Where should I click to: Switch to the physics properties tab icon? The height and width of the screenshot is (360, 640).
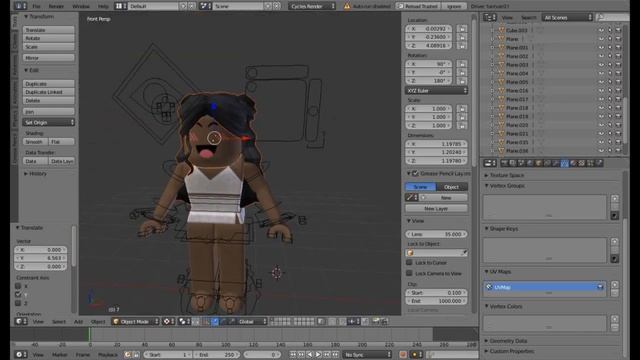tap(599, 163)
